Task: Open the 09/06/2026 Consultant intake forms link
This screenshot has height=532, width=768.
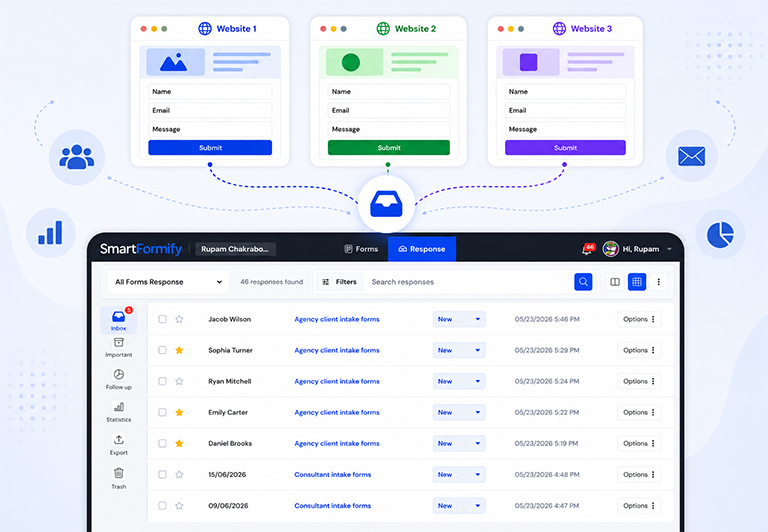Action: (x=333, y=506)
